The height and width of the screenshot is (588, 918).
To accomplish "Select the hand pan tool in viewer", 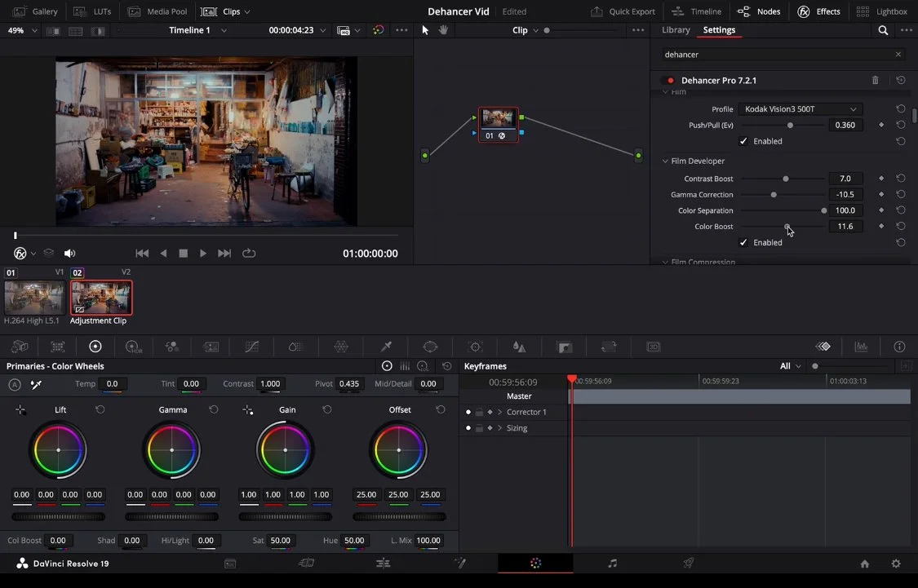I will coord(443,30).
